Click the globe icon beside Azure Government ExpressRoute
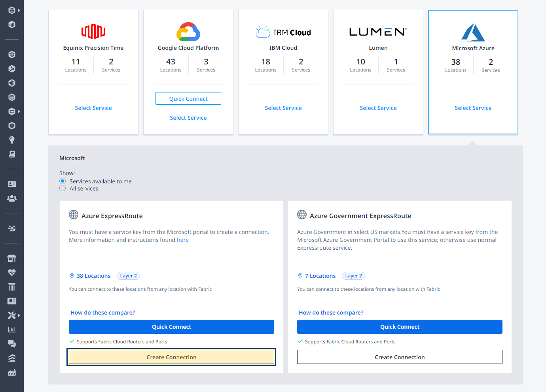The height and width of the screenshot is (392, 546). 302,215
